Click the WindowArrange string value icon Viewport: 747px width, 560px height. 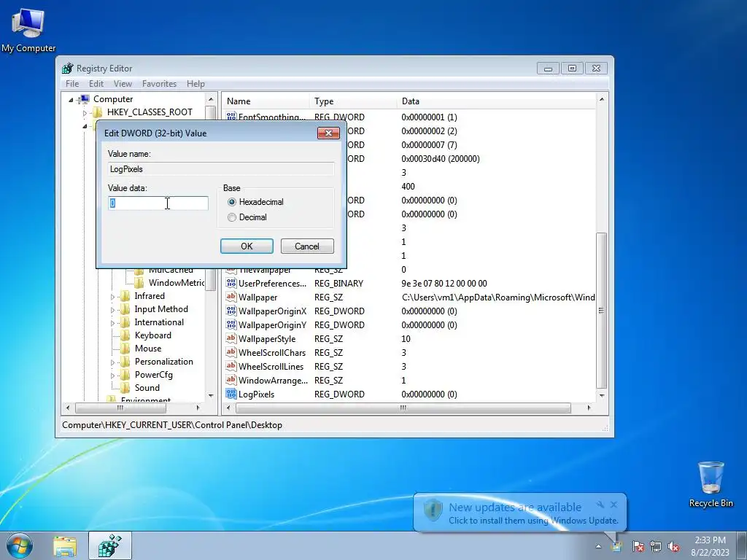pos(231,380)
